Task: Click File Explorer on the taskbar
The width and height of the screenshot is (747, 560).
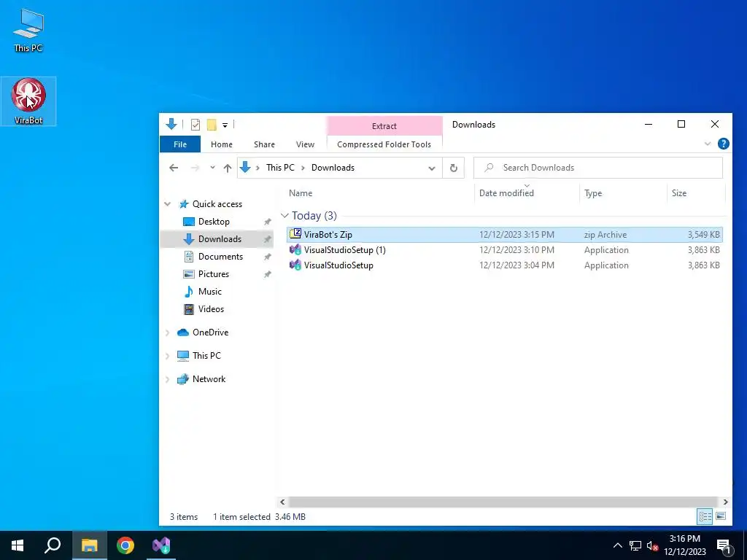Action: click(89, 545)
